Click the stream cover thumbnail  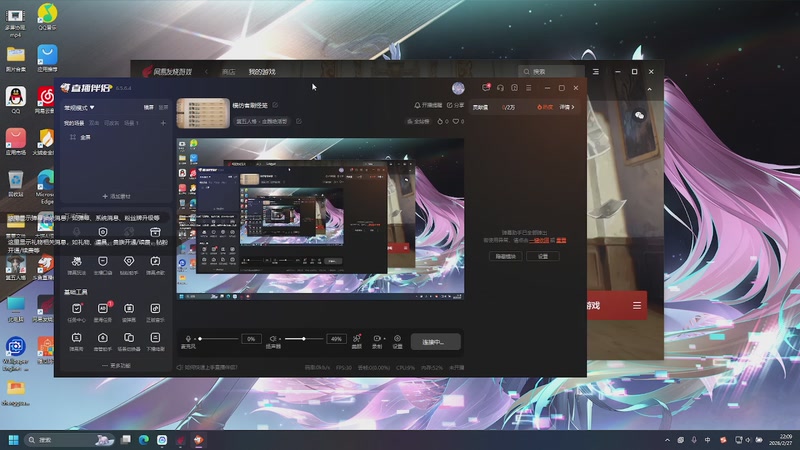click(x=203, y=113)
